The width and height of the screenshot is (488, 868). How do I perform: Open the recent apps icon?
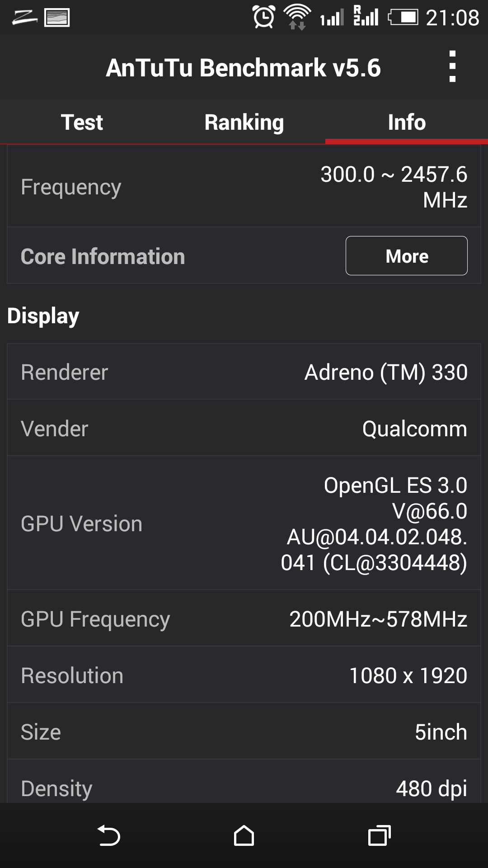[x=380, y=835]
